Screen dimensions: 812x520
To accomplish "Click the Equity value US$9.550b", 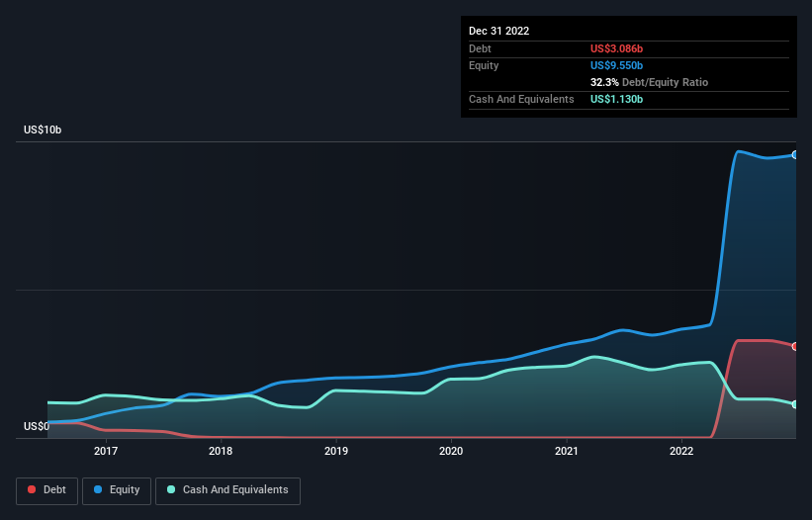I will (x=616, y=65).
